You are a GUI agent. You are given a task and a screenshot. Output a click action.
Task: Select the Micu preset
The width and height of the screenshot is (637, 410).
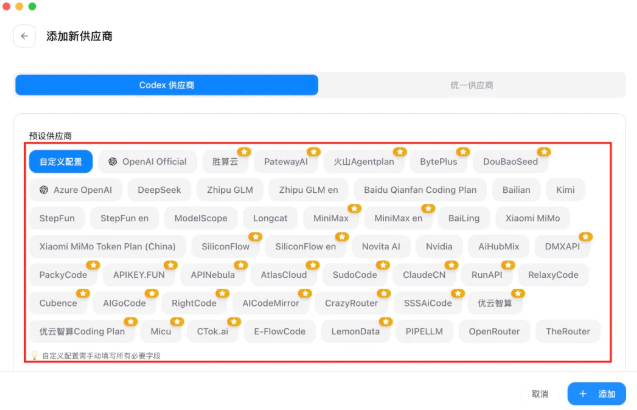point(161,332)
